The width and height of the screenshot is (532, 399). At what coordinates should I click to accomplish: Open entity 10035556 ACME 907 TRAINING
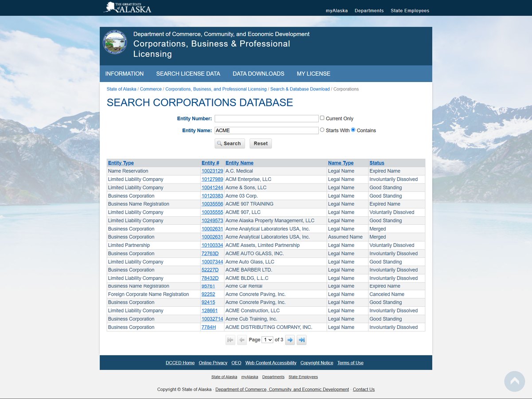(x=212, y=204)
